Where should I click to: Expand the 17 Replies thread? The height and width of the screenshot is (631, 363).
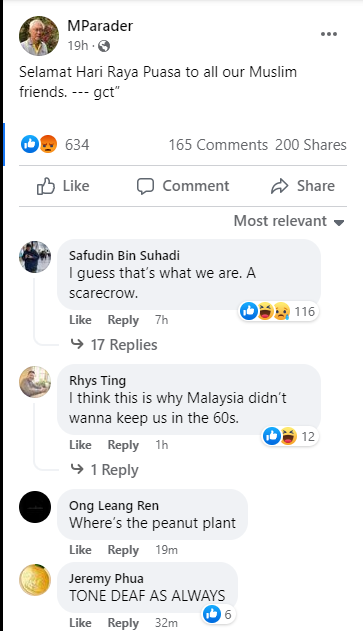[x=114, y=345]
